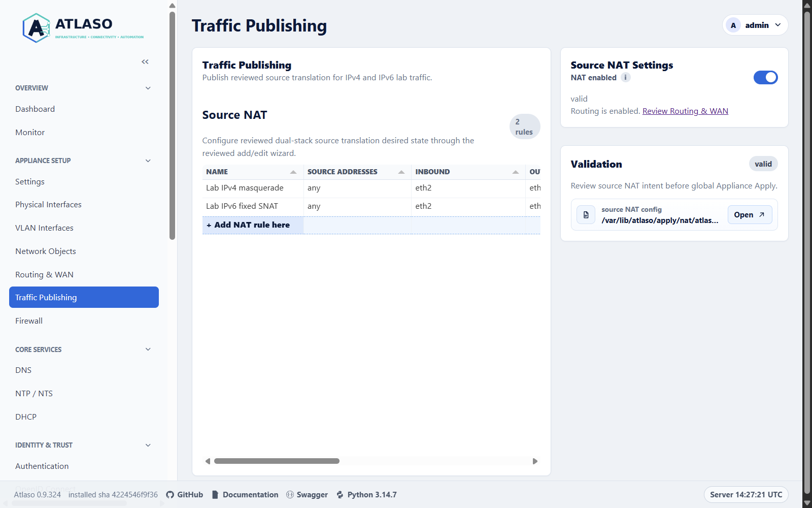The height and width of the screenshot is (508, 812).
Task: Select Lab IPv6 fixed SNAT row name
Action: pyautogui.click(x=242, y=206)
